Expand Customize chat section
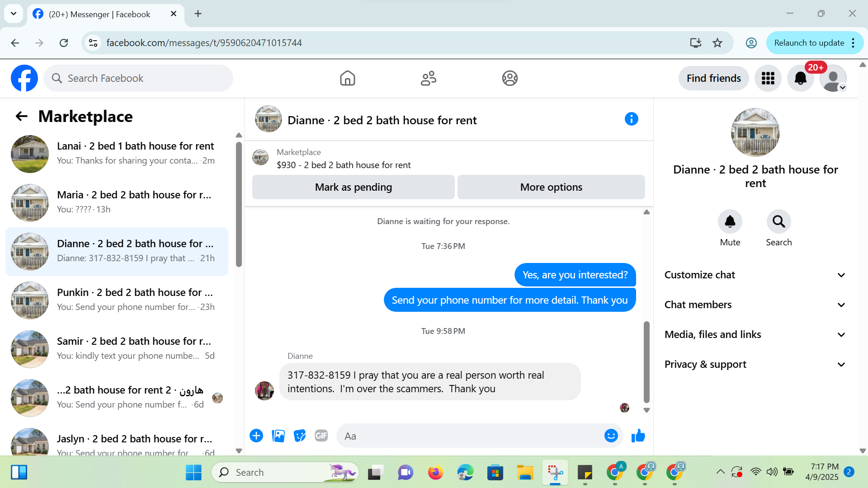868x488 pixels. (755, 275)
